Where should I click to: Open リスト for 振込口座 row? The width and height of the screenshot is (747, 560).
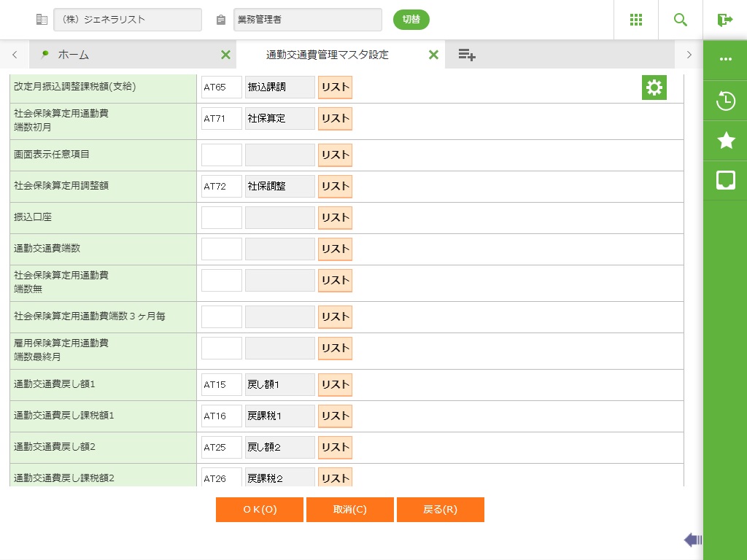click(335, 217)
